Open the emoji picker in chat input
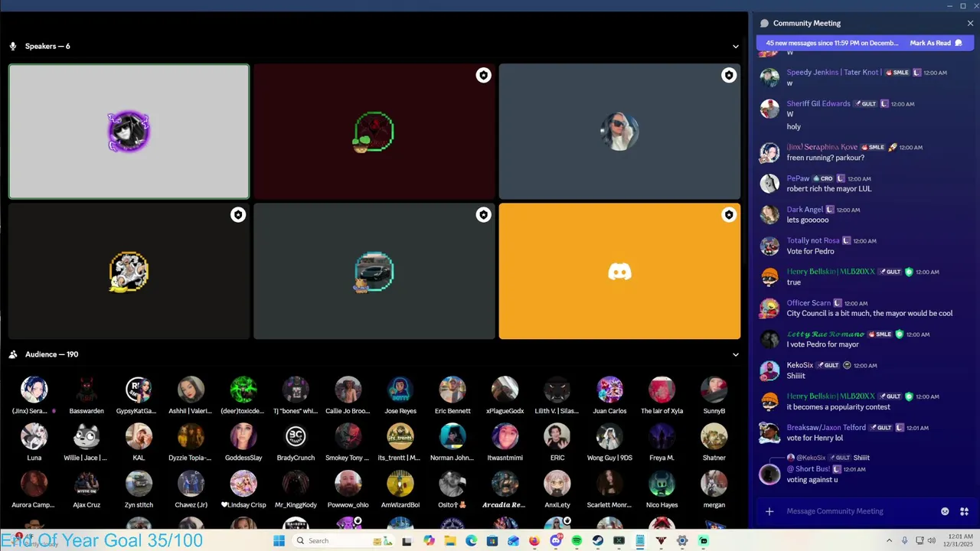The height and width of the screenshot is (551, 980). [945, 511]
